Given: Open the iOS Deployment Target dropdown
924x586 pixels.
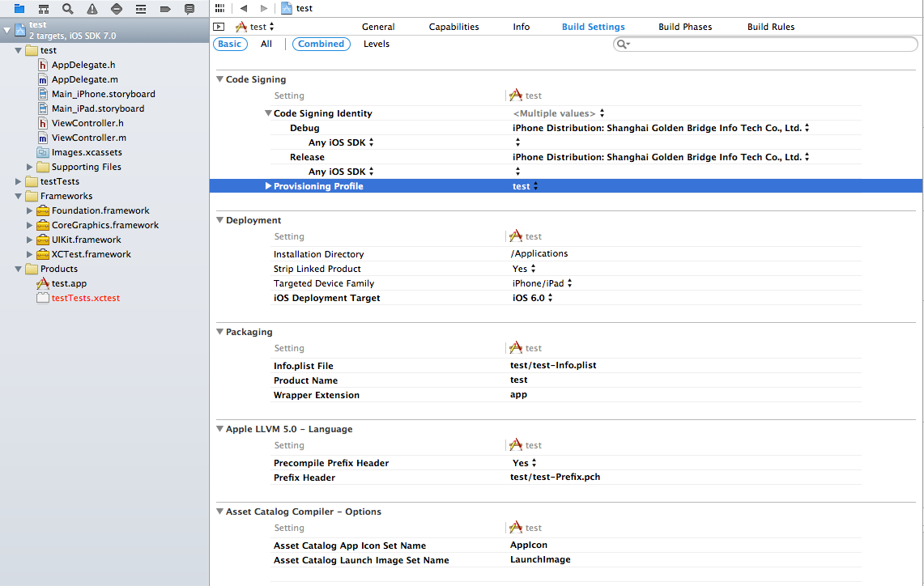Looking at the screenshot, I should (x=533, y=298).
